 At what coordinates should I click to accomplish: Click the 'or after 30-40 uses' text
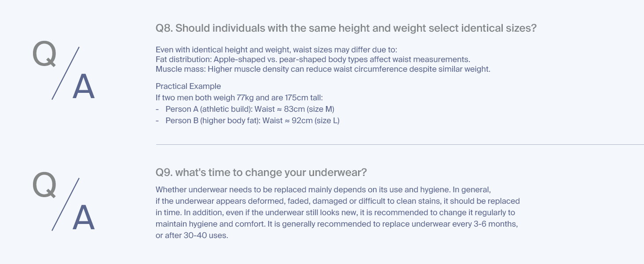192,235
